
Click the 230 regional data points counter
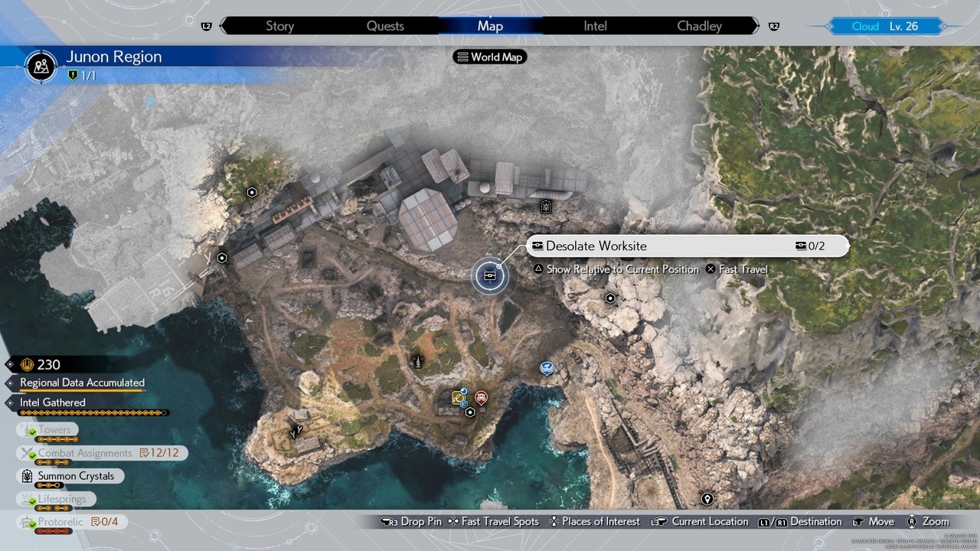(42, 365)
